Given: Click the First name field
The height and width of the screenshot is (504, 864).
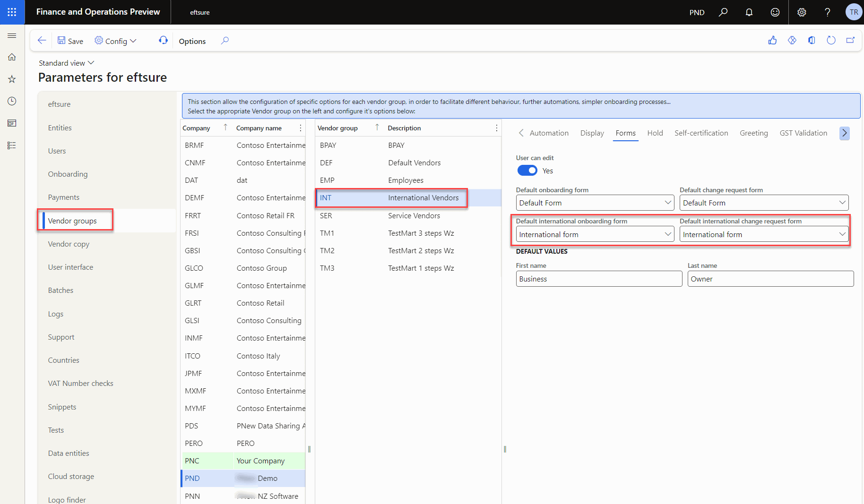Looking at the screenshot, I should pyautogui.click(x=599, y=279).
